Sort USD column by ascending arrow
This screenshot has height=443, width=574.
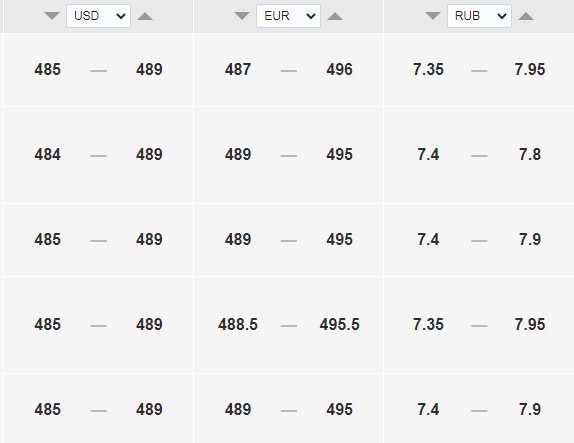pos(145,16)
